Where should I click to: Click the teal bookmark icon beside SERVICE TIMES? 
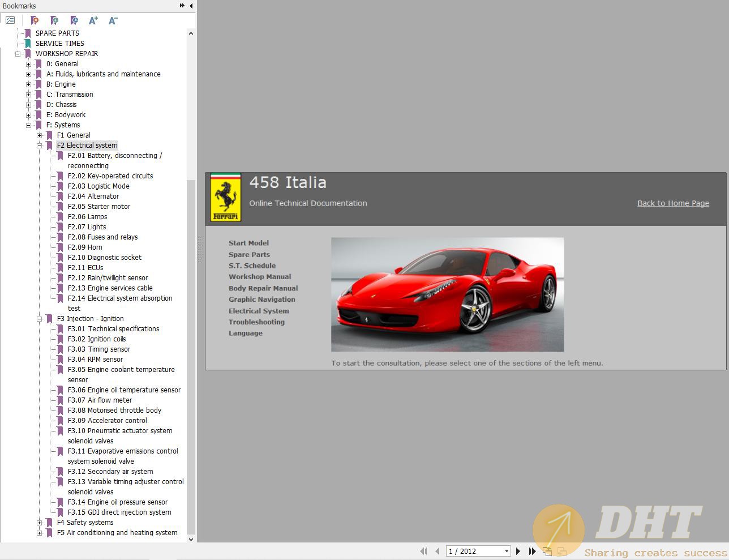(x=28, y=44)
